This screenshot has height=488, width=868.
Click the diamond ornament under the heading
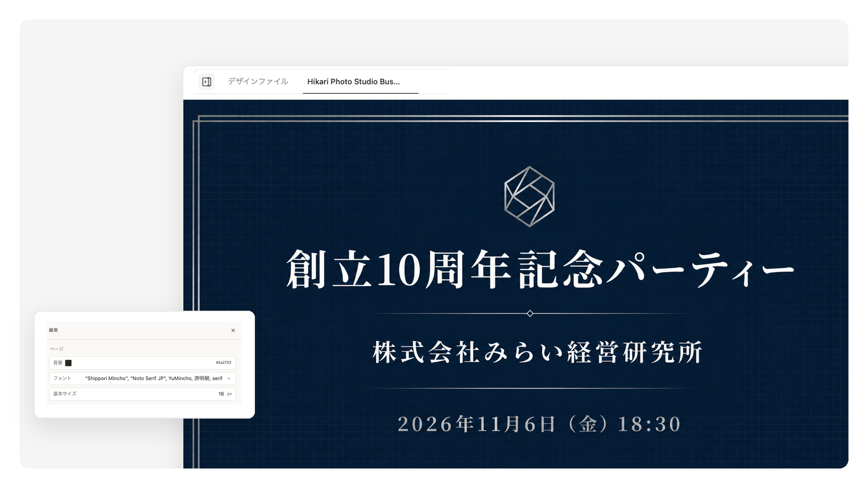pos(530,313)
